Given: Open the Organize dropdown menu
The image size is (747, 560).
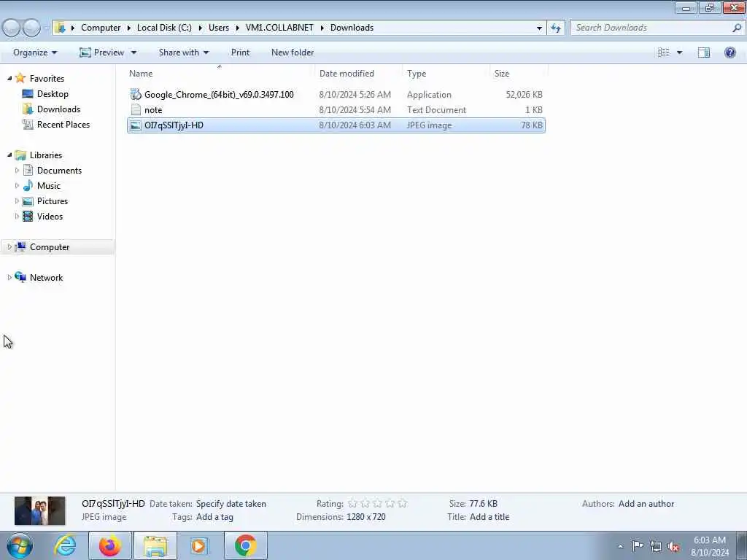Looking at the screenshot, I should coord(35,52).
